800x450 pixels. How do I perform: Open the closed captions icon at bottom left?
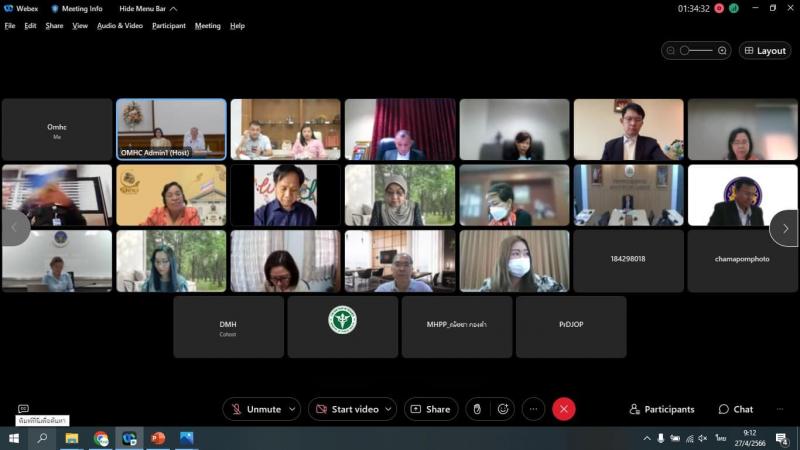[x=23, y=408]
